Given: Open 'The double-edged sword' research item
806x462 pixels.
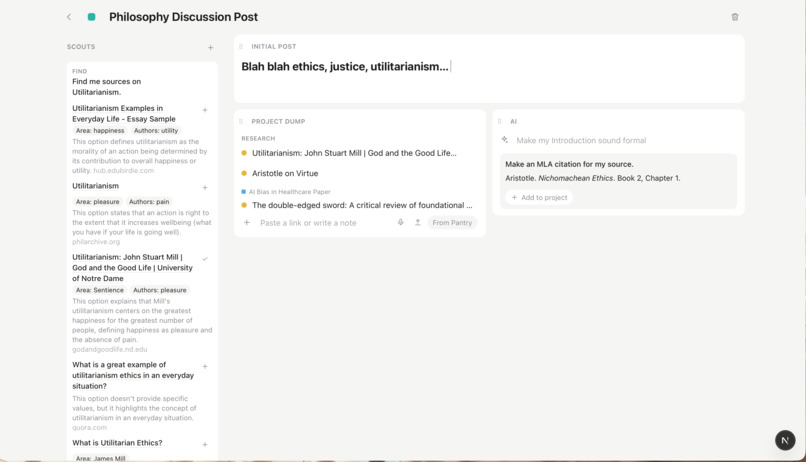Looking at the screenshot, I should [362, 205].
